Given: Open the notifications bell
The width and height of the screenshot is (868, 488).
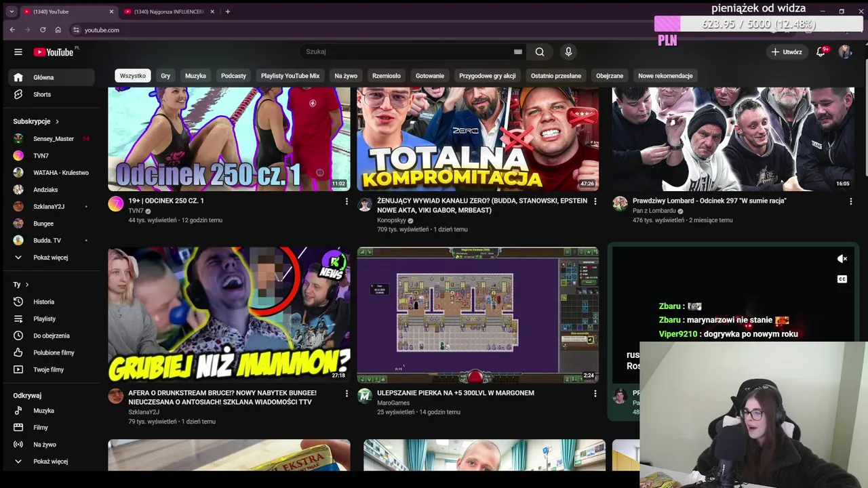Looking at the screenshot, I should (821, 52).
